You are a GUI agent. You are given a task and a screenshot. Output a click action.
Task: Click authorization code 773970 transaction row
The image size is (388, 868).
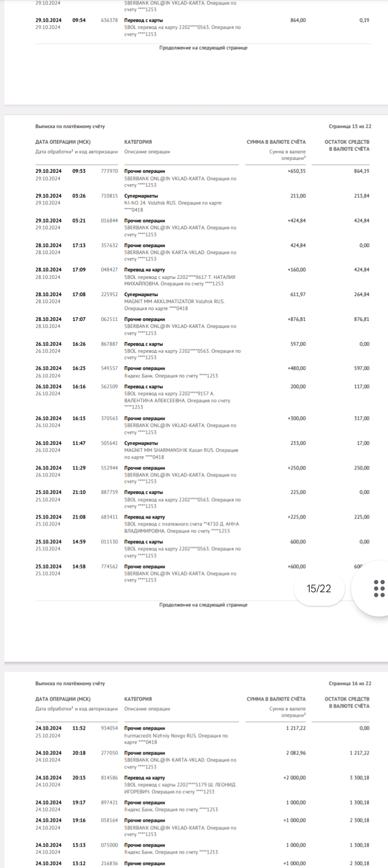(x=203, y=178)
